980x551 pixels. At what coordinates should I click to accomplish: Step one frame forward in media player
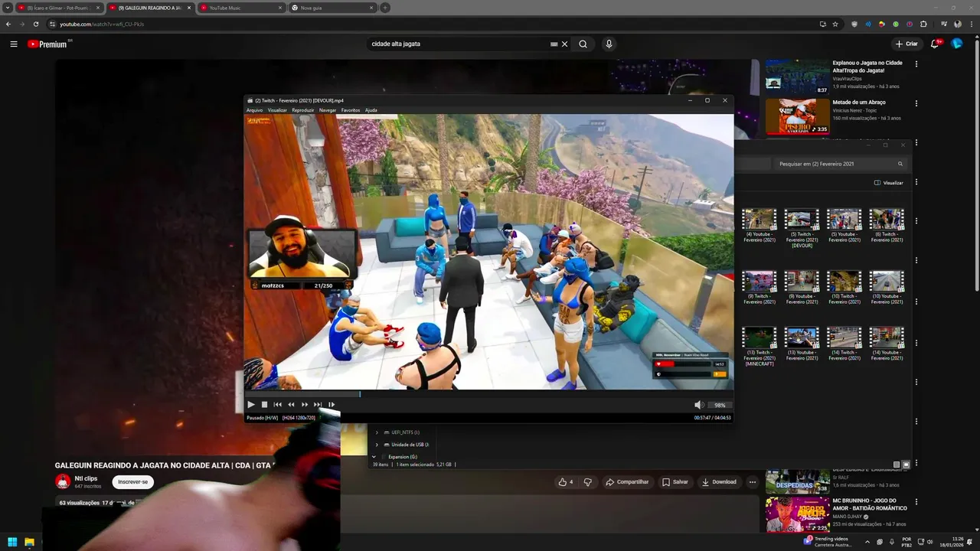(332, 404)
